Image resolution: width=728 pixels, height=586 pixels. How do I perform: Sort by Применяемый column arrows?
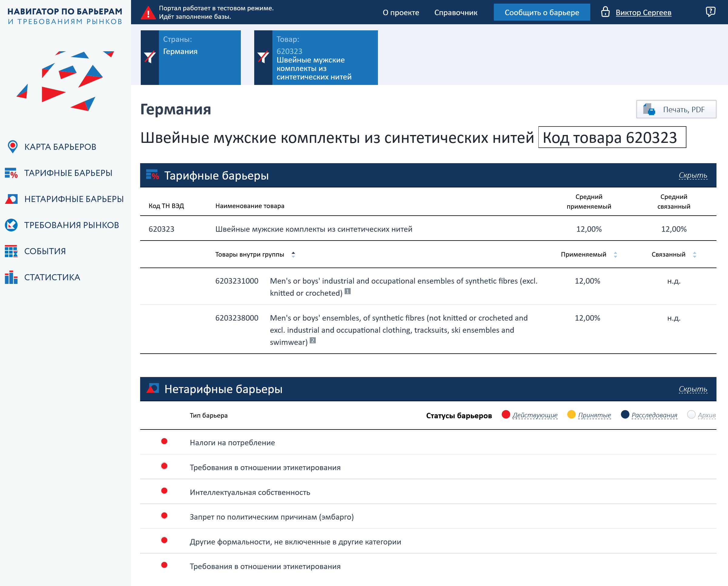615,255
